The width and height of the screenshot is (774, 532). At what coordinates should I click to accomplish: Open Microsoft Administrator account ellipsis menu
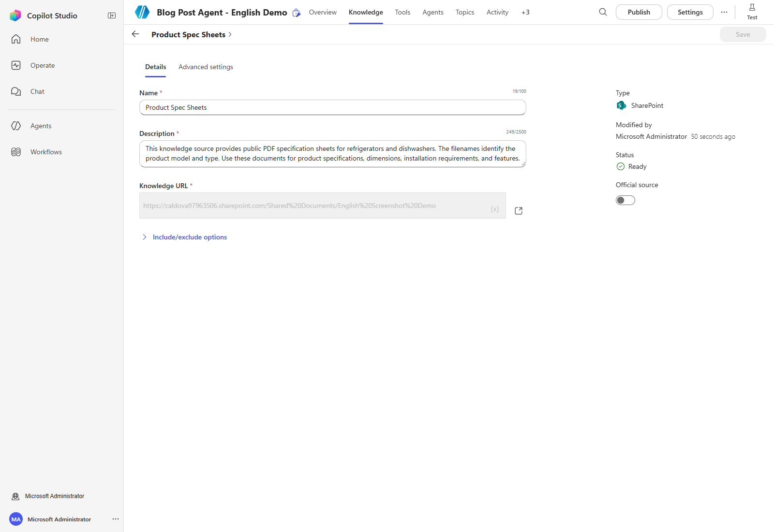[116, 519]
